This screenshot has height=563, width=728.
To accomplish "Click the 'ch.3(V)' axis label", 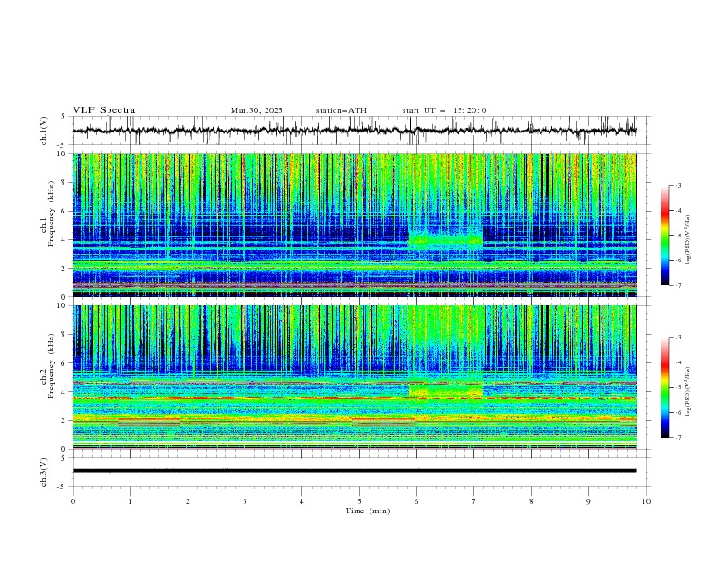I will 44,472.
